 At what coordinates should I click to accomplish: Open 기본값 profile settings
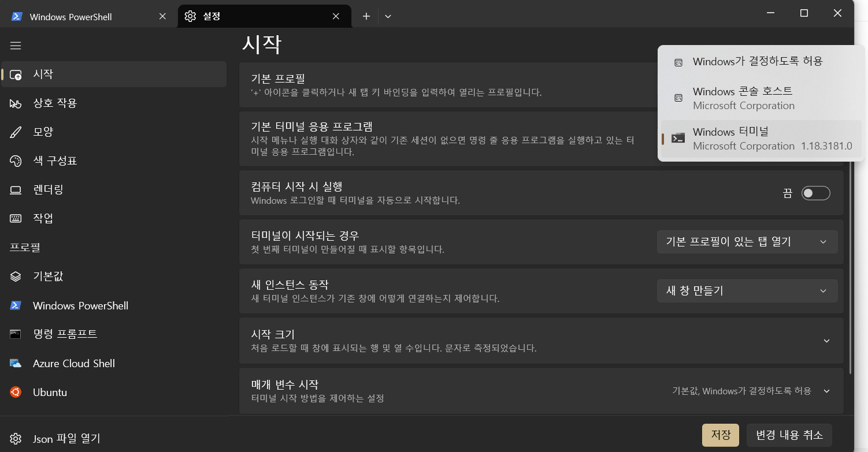(114, 277)
